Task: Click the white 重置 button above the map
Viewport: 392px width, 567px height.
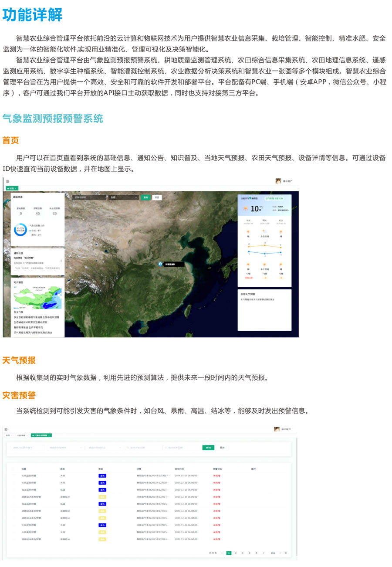Action: [x=157, y=197]
